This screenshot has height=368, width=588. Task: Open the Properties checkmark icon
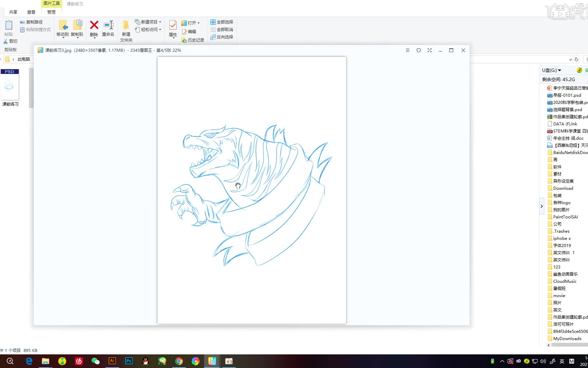(173, 25)
